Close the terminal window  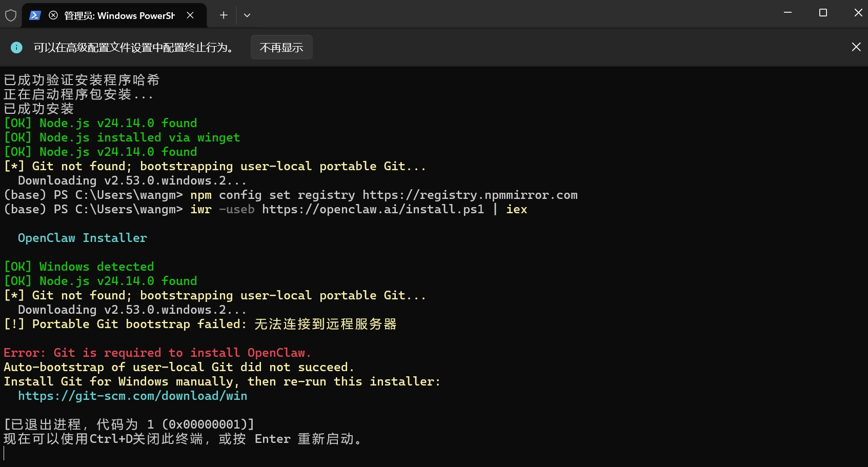[x=858, y=13]
